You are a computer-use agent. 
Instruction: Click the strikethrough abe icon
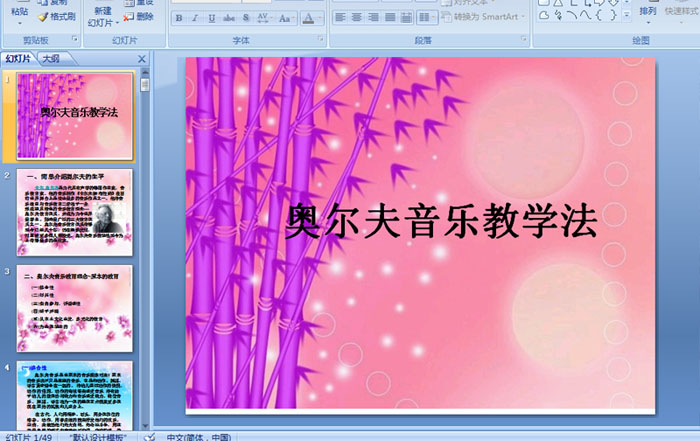pyautogui.click(x=227, y=19)
